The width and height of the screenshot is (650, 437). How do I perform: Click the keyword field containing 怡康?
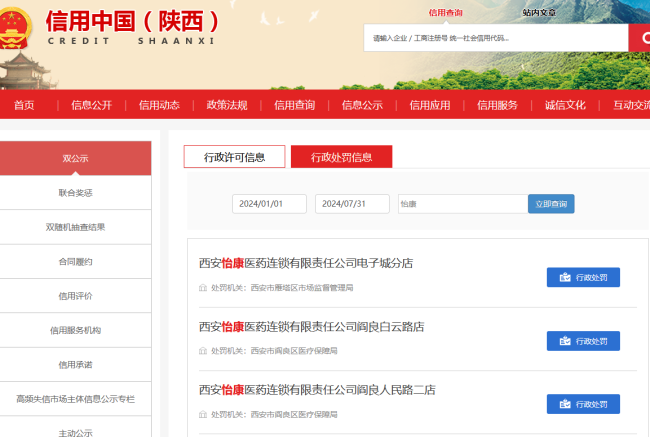463,204
